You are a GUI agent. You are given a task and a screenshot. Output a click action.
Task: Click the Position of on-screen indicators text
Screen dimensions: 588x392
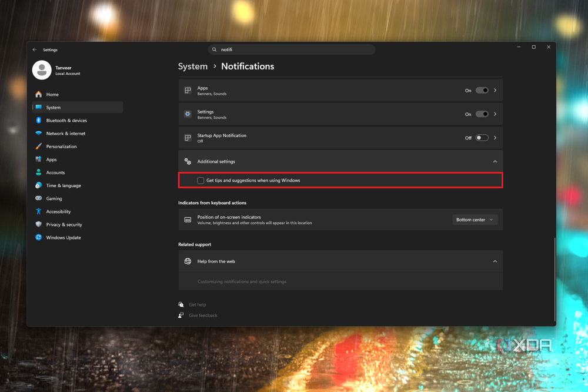coord(229,217)
